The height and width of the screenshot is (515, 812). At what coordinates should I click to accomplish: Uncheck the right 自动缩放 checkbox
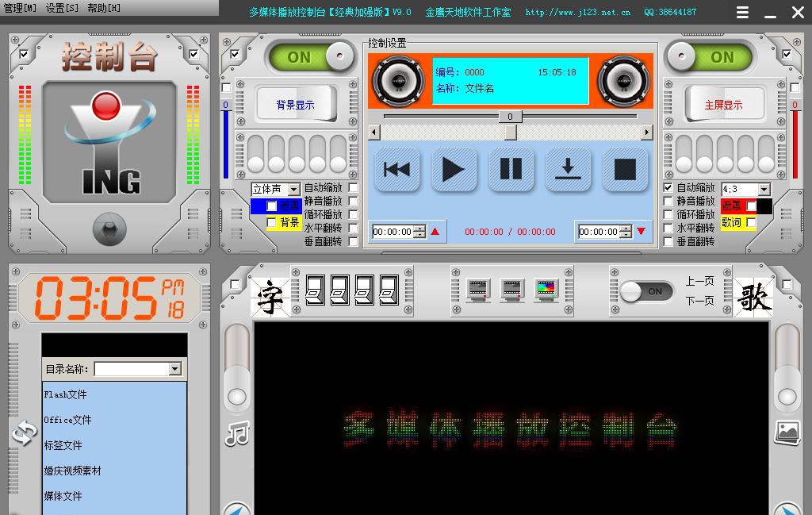(668, 188)
